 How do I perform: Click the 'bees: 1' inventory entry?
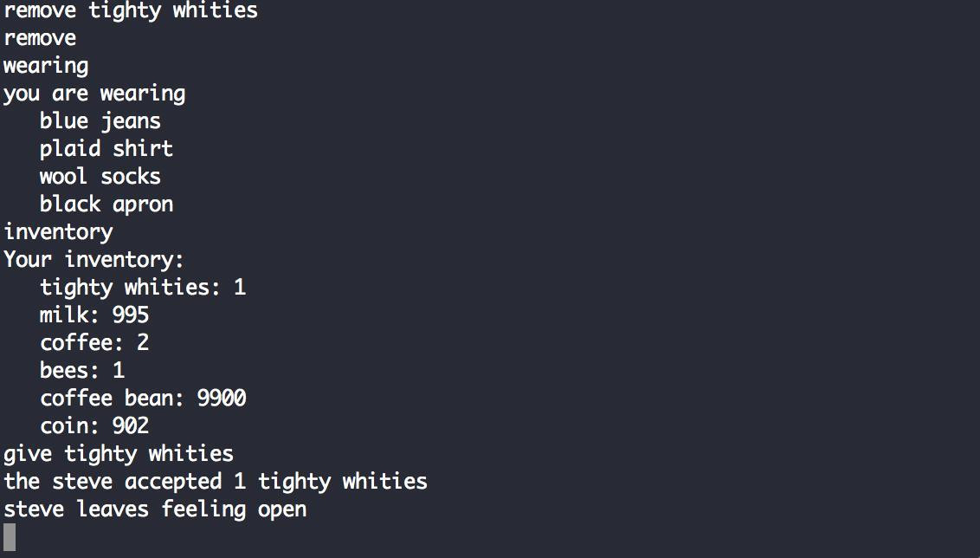82,370
